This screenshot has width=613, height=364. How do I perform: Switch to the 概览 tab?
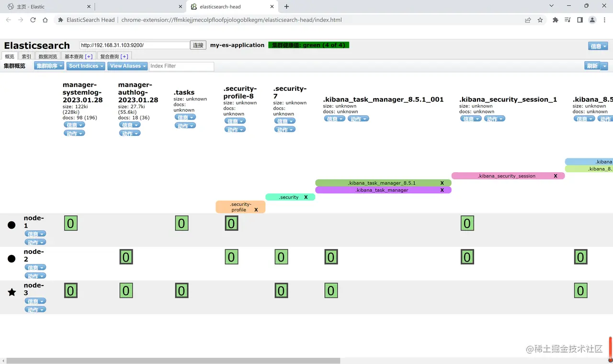coord(10,56)
